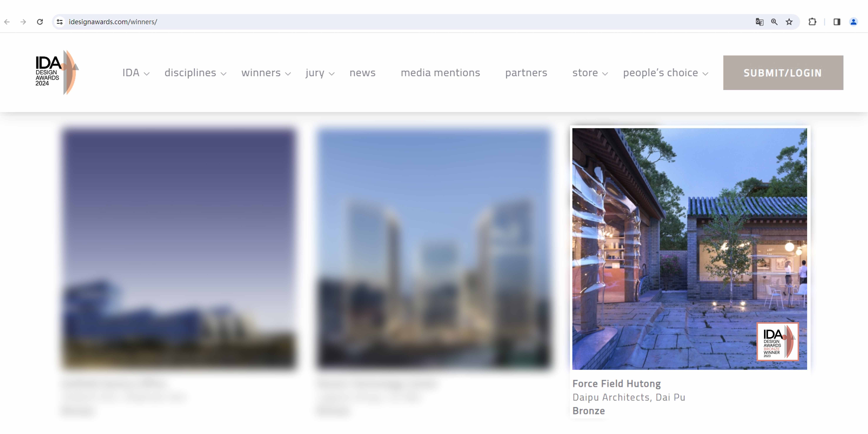Open the media mentions page

[440, 73]
